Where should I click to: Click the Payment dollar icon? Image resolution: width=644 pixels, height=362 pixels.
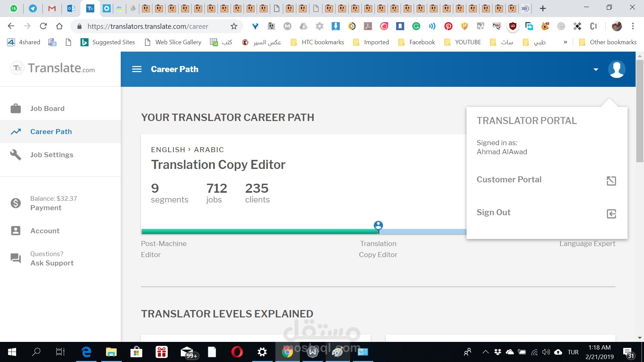coord(16,203)
